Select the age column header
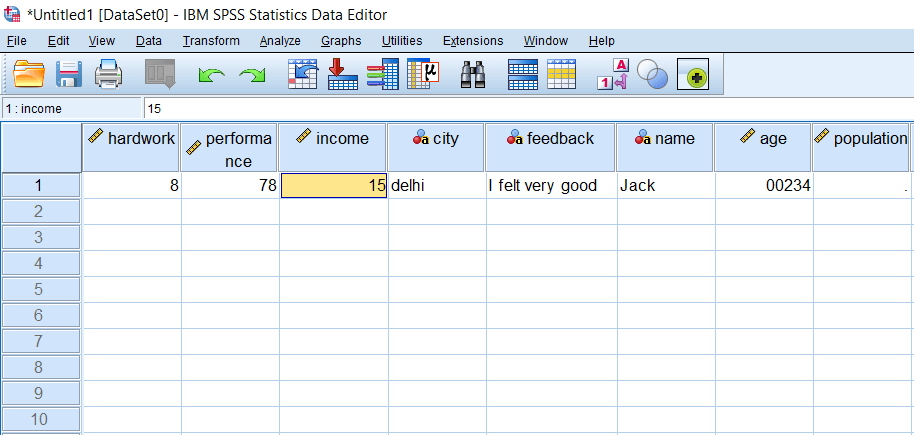914x435 pixels. 762,147
